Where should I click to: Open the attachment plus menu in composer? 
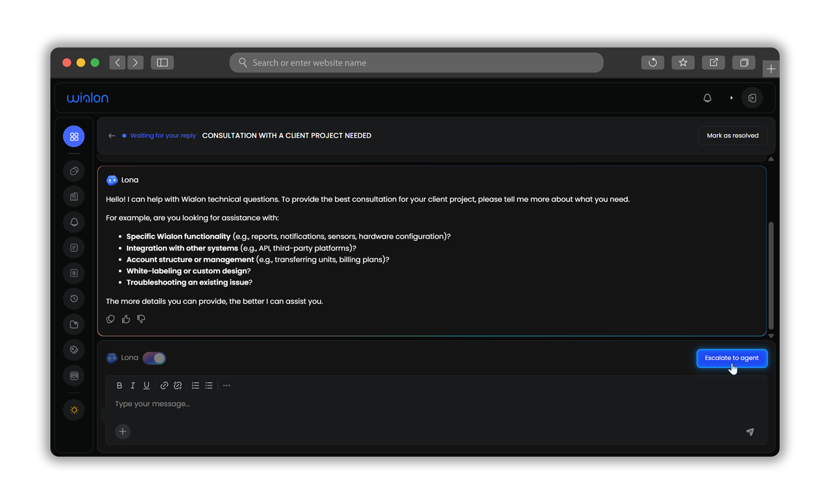tap(122, 431)
